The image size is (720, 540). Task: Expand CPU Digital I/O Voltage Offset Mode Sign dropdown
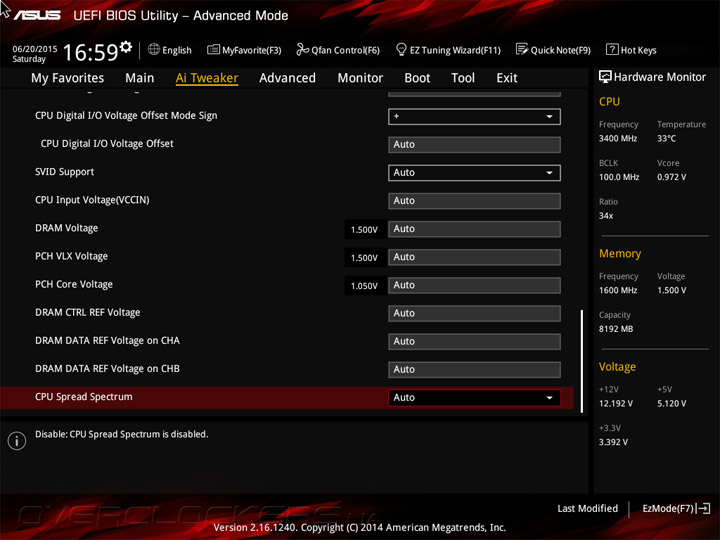click(474, 117)
